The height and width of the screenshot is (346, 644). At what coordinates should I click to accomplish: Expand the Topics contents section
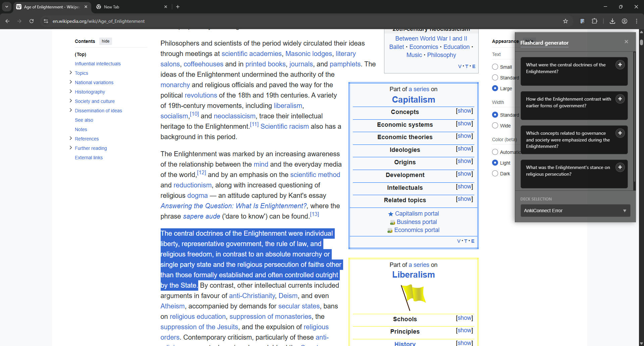[70, 73]
